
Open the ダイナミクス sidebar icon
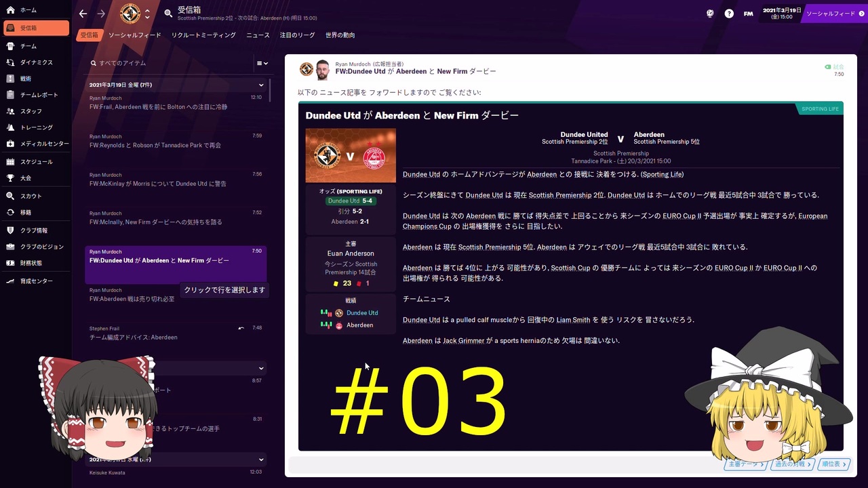coord(10,62)
